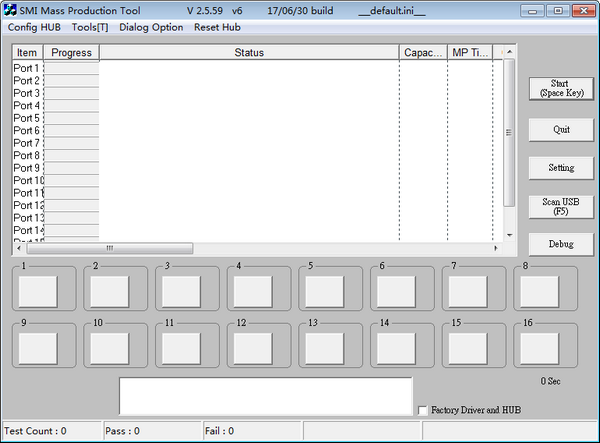Open the Dialog Option menu
Viewport: 600px width, 443px height.
(151, 27)
